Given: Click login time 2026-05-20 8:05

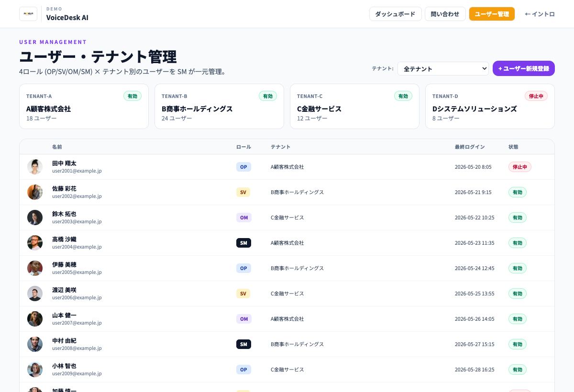Looking at the screenshot, I should point(473,167).
